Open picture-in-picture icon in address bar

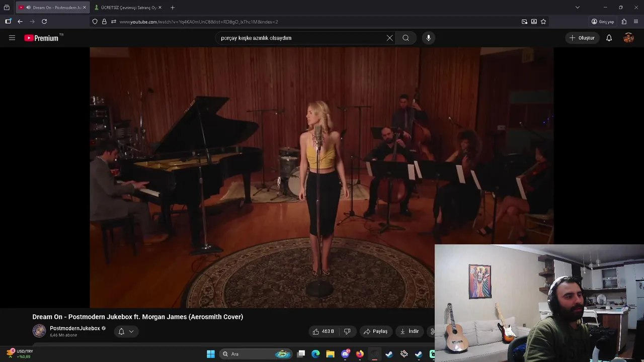pos(525,22)
